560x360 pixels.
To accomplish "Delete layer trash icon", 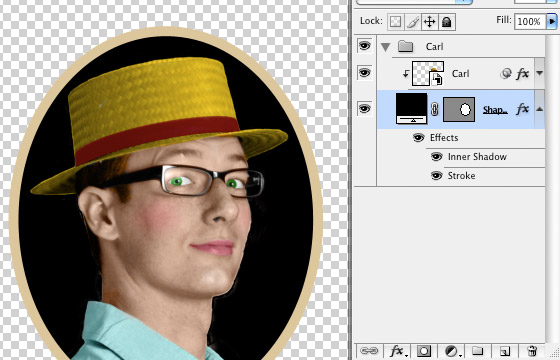I will pyautogui.click(x=532, y=351).
